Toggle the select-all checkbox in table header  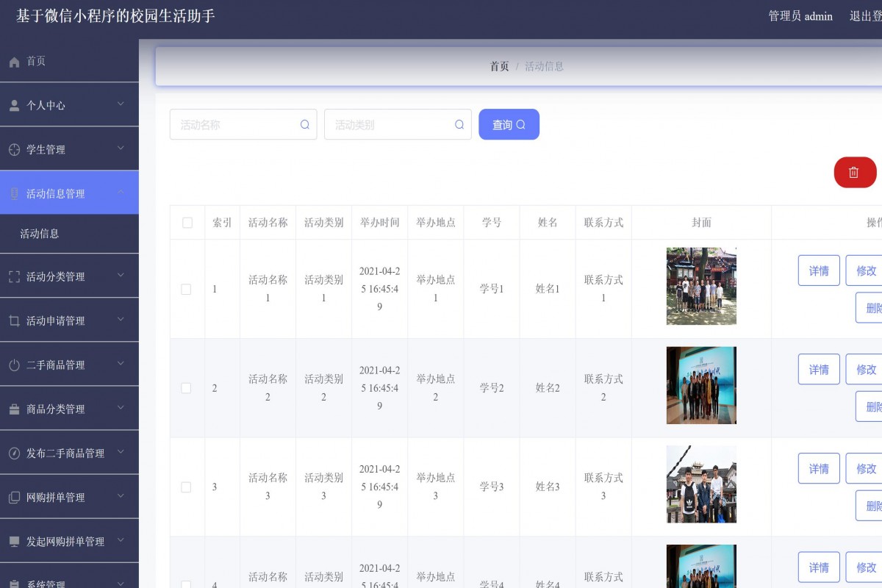pos(187,223)
